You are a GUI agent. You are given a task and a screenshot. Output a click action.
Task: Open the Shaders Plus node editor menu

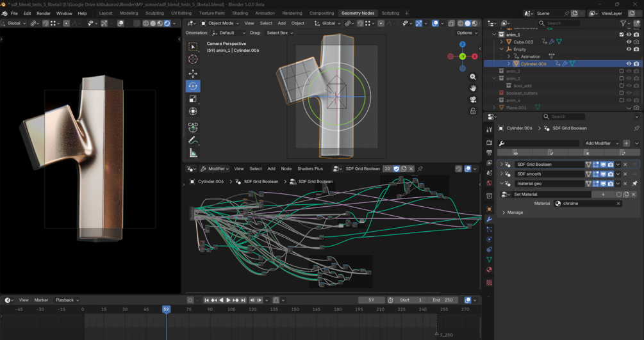(310, 168)
